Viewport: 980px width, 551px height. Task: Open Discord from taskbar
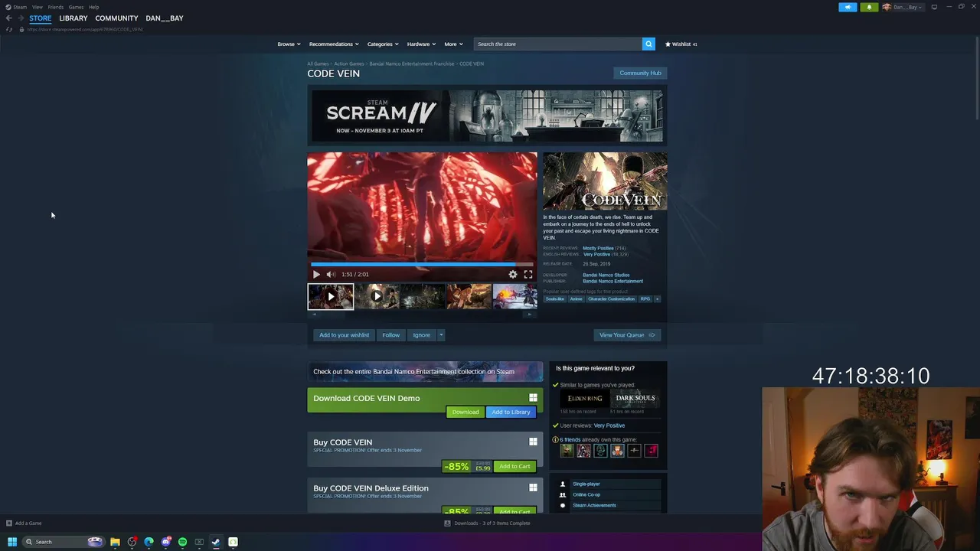(165, 542)
